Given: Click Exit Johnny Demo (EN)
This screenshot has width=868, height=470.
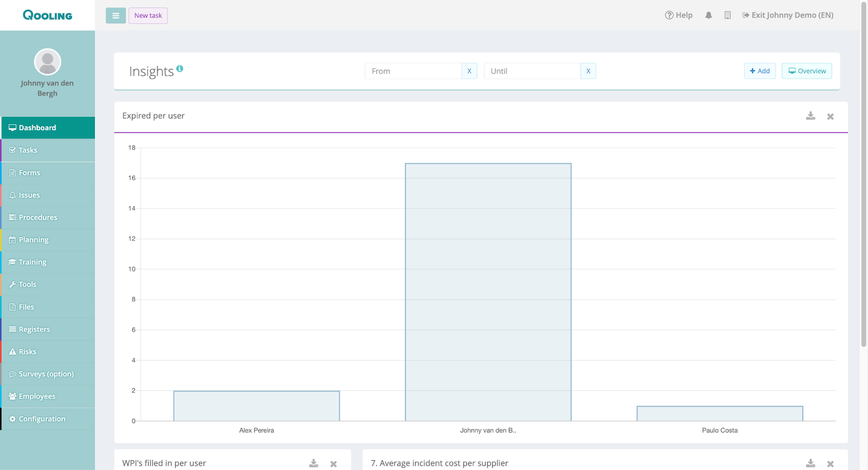Looking at the screenshot, I should (788, 15).
